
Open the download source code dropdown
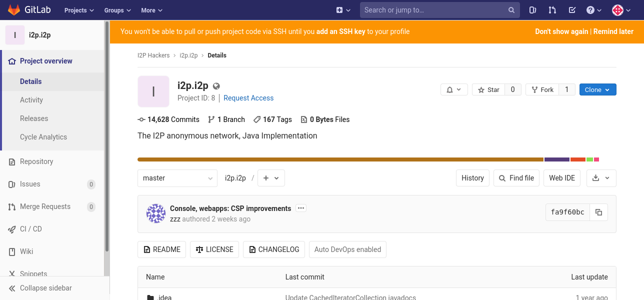click(601, 178)
